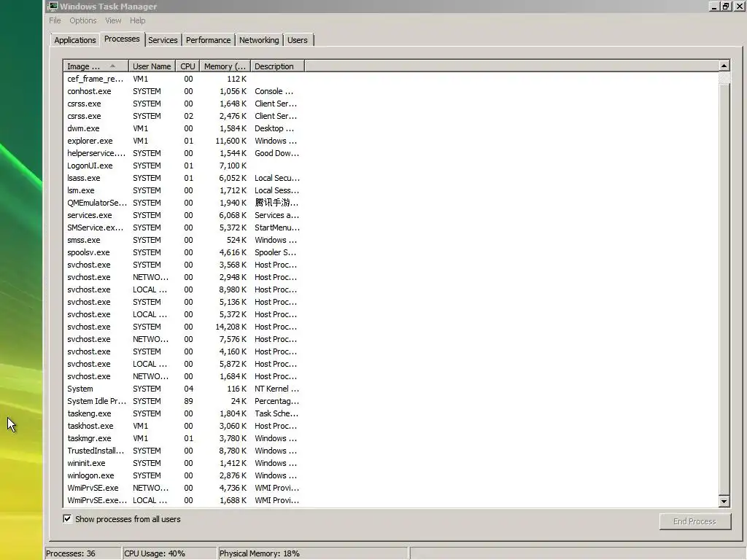Sort by Image Name column header
This screenshot has width=747, height=560.
click(96, 66)
